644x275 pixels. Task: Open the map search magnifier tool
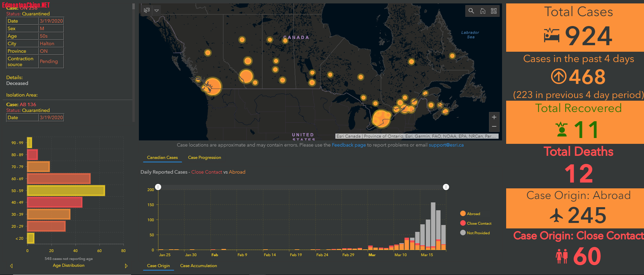click(471, 11)
